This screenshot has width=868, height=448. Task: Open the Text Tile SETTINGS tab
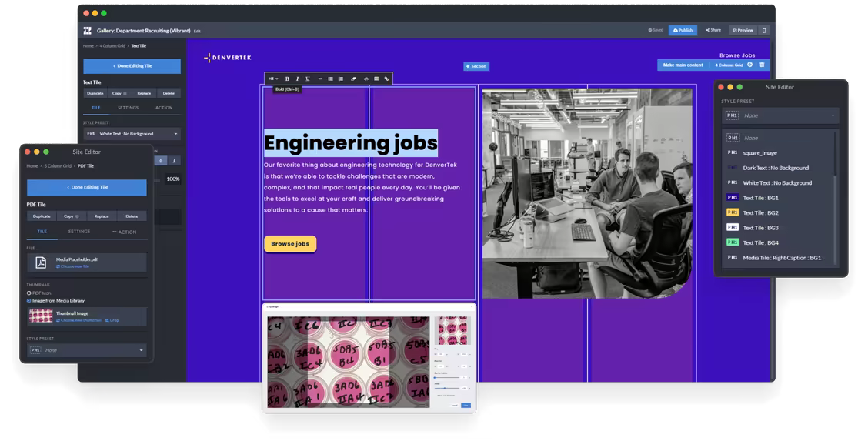click(x=128, y=108)
